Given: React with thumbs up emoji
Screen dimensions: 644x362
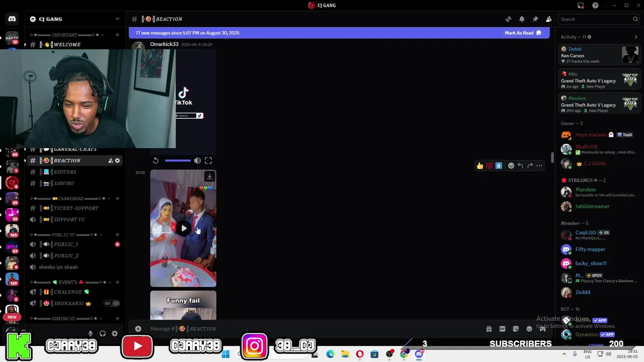Looking at the screenshot, I should click(x=480, y=165).
